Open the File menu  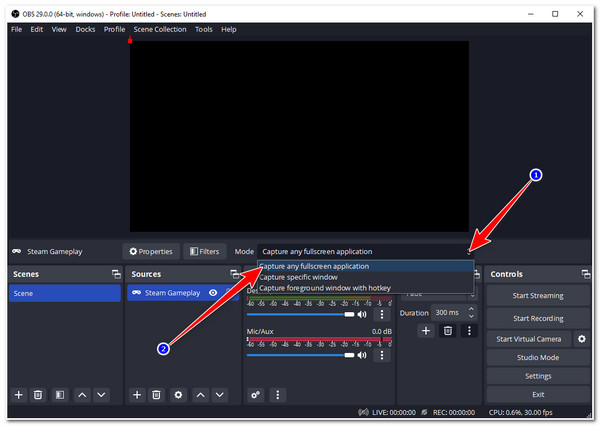click(16, 29)
